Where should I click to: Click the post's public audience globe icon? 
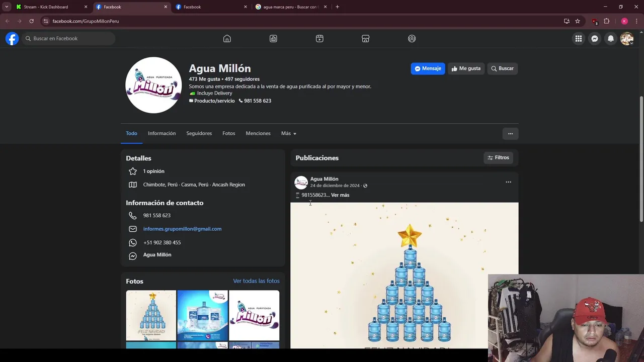(365, 186)
